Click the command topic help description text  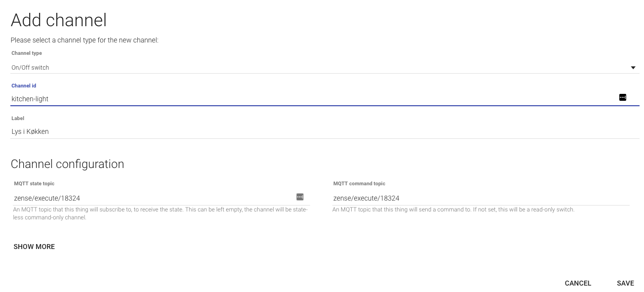click(453, 209)
